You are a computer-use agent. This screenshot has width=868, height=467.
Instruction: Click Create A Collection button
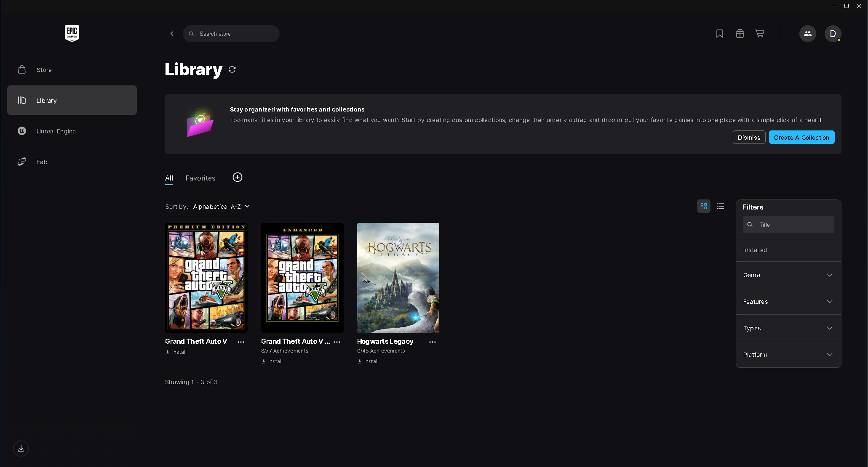(802, 138)
